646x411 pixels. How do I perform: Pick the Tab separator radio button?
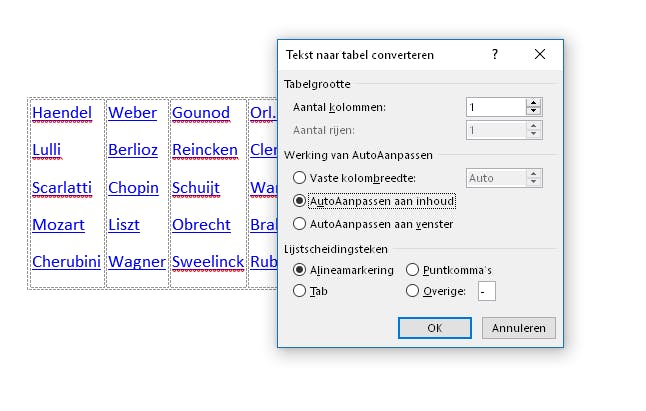tap(299, 291)
